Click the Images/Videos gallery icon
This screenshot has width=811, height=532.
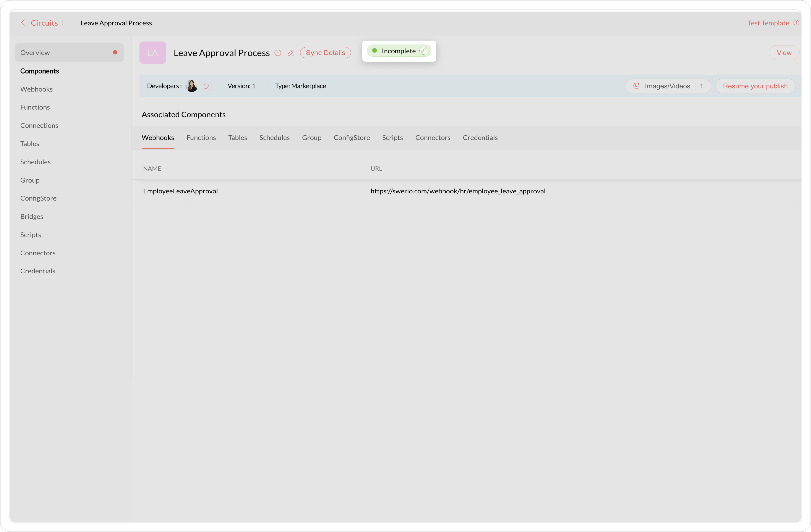tap(636, 86)
